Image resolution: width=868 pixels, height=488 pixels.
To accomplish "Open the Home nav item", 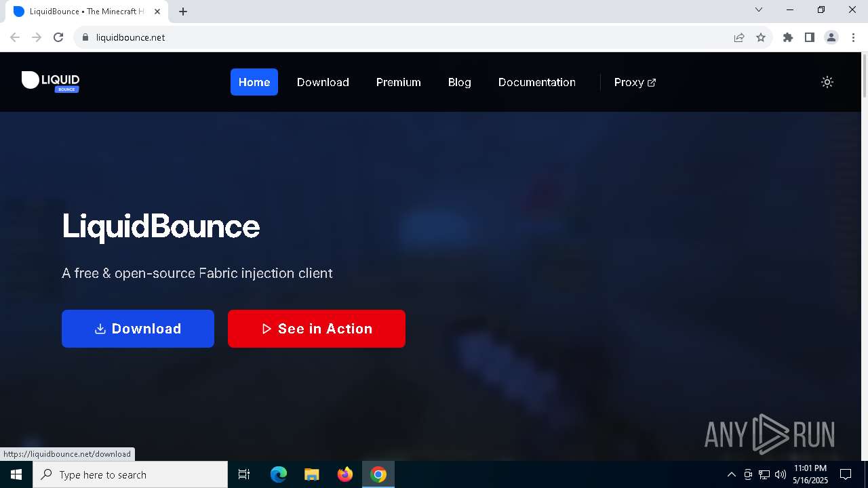I will (254, 82).
